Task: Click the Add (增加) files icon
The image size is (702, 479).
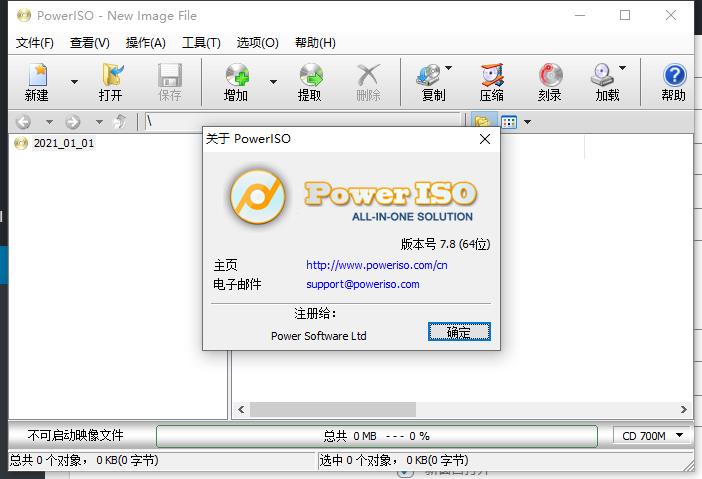Action: pos(236,76)
